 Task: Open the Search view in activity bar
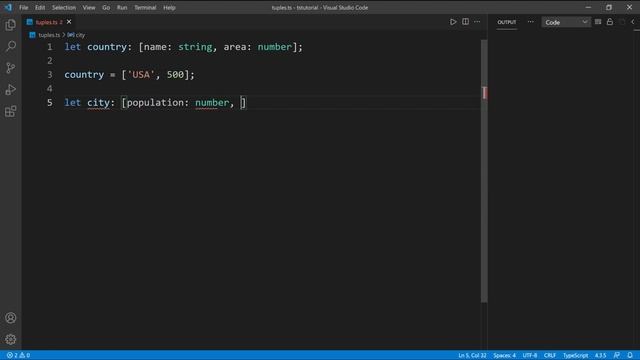click(x=11, y=46)
